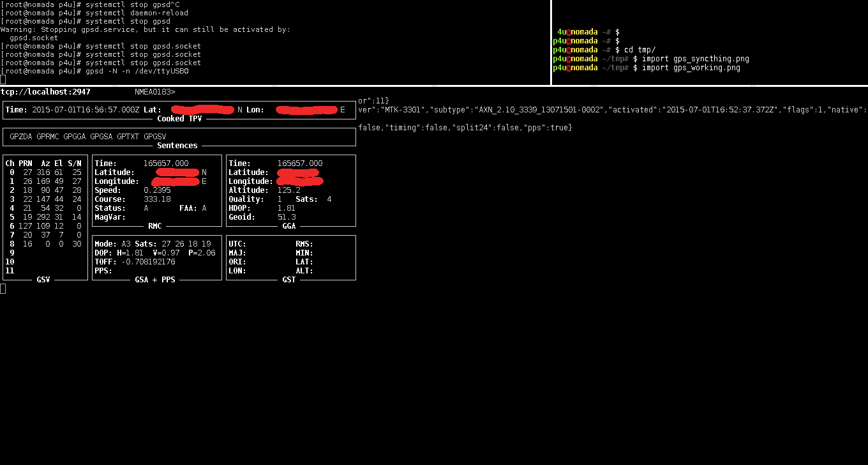Image resolution: width=868 pixels, height=465 pixels.
Task: Click the activated timestamp '2015-07-01T16:52:37.372Z'
Action: (717, 110)
